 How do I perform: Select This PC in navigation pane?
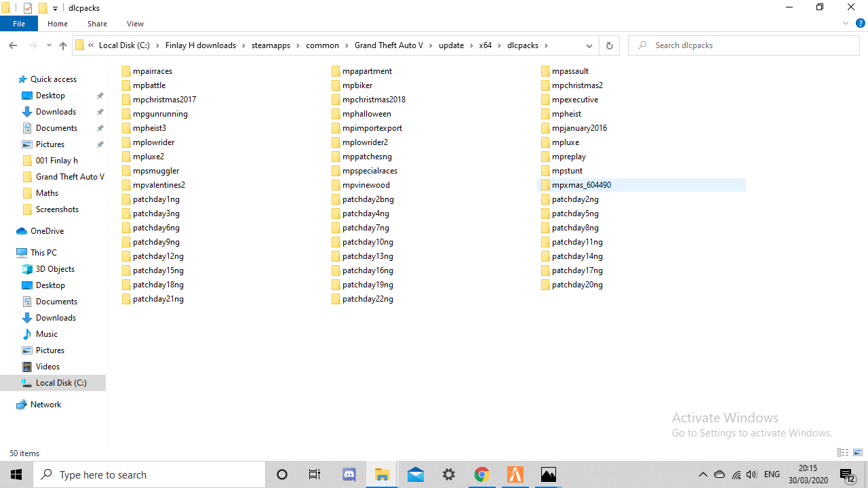[x=43, y=253]
